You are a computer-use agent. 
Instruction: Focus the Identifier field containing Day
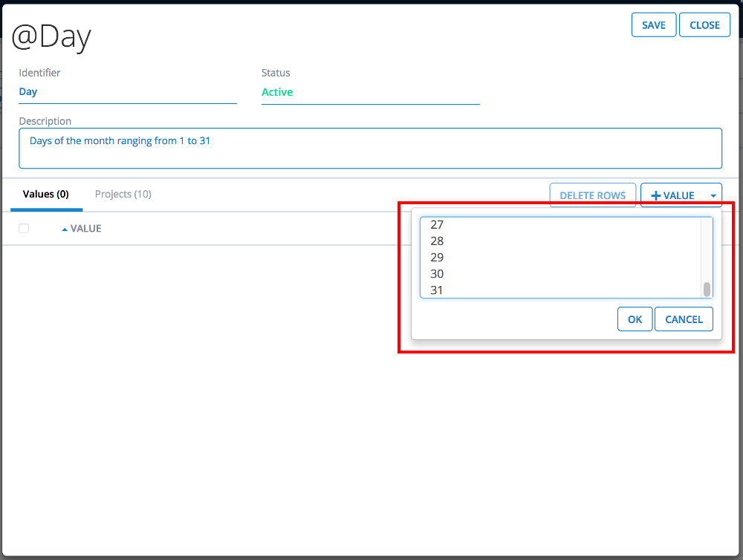tap(127, 92)
